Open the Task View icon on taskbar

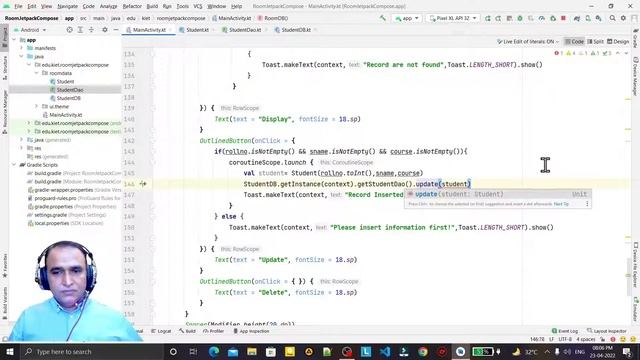click(x=193, y=351)
